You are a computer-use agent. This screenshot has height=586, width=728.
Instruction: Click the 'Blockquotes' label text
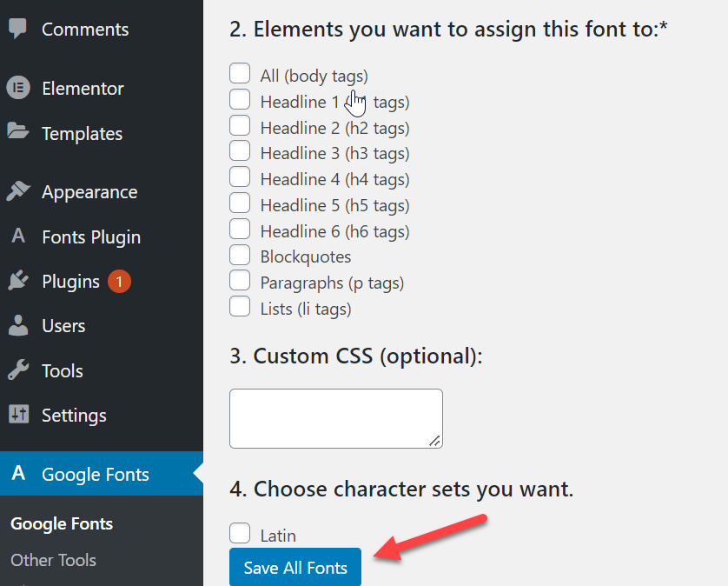306,256
